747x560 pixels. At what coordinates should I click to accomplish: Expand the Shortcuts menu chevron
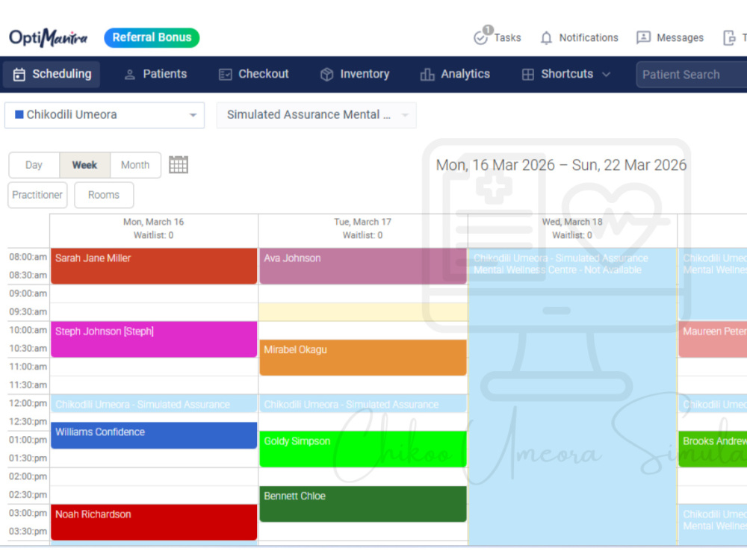click(x=606, y=74)
